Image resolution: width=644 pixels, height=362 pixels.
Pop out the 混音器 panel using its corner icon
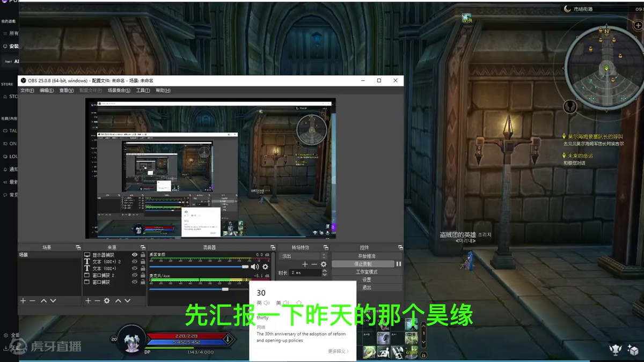point(273,247)
